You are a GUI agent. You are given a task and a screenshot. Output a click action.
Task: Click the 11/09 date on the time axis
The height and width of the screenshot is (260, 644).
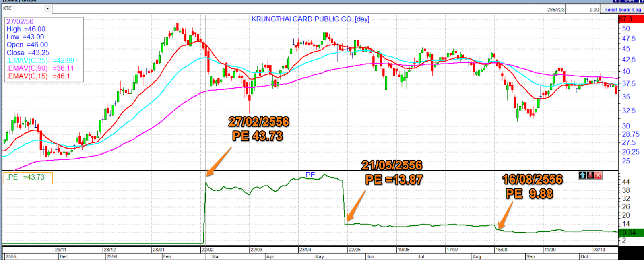tap(551, 250)
